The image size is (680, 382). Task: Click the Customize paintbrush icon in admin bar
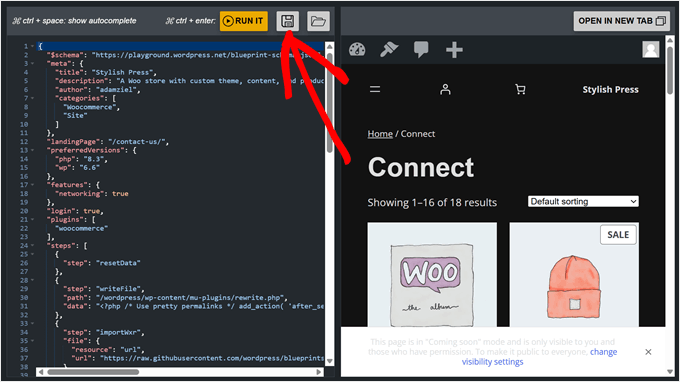click(x=389, y=50)
